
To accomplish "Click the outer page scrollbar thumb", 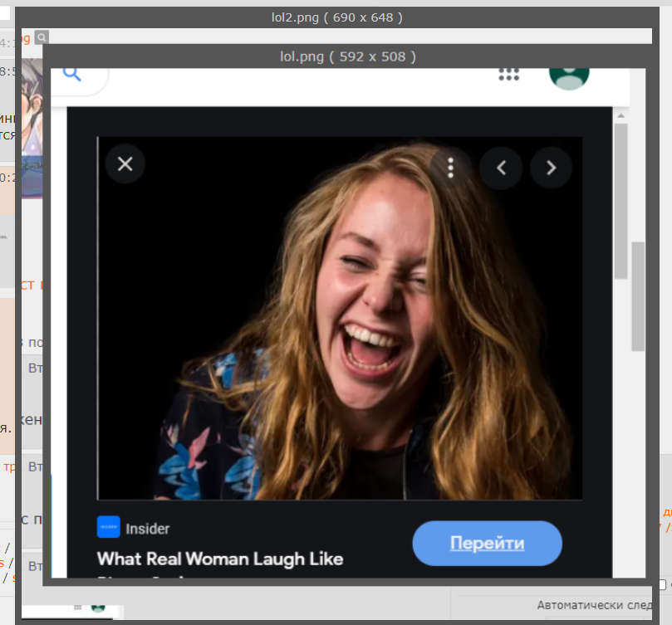I will [638, 296].
